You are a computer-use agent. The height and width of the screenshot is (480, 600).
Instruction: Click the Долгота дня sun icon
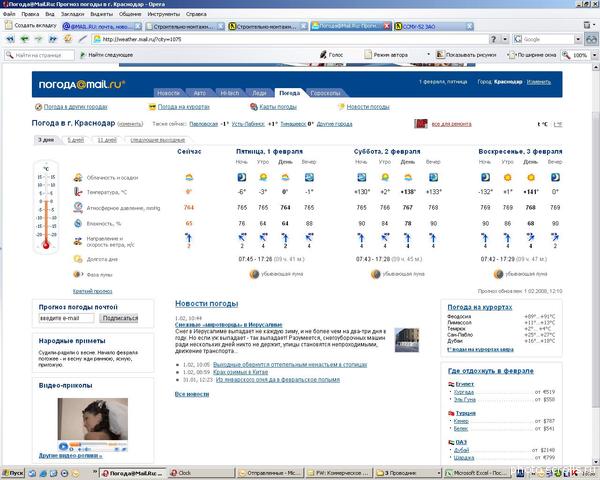(x=78, y=259)
